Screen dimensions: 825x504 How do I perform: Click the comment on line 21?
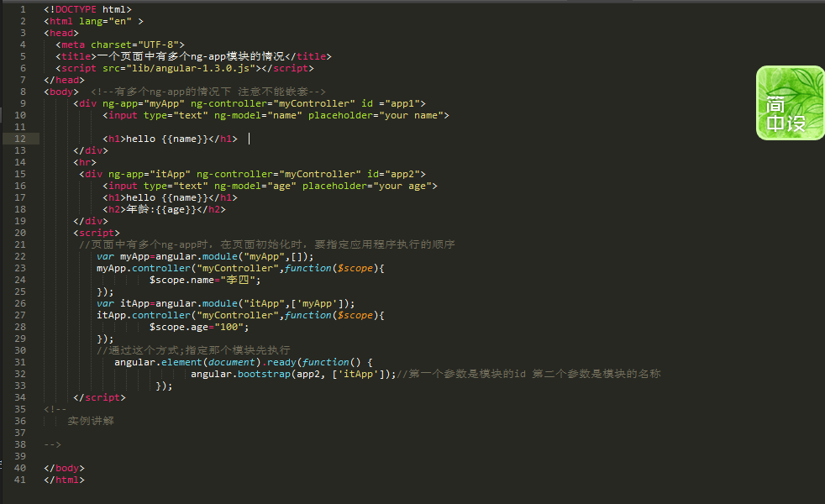click(x=267, y=244)
